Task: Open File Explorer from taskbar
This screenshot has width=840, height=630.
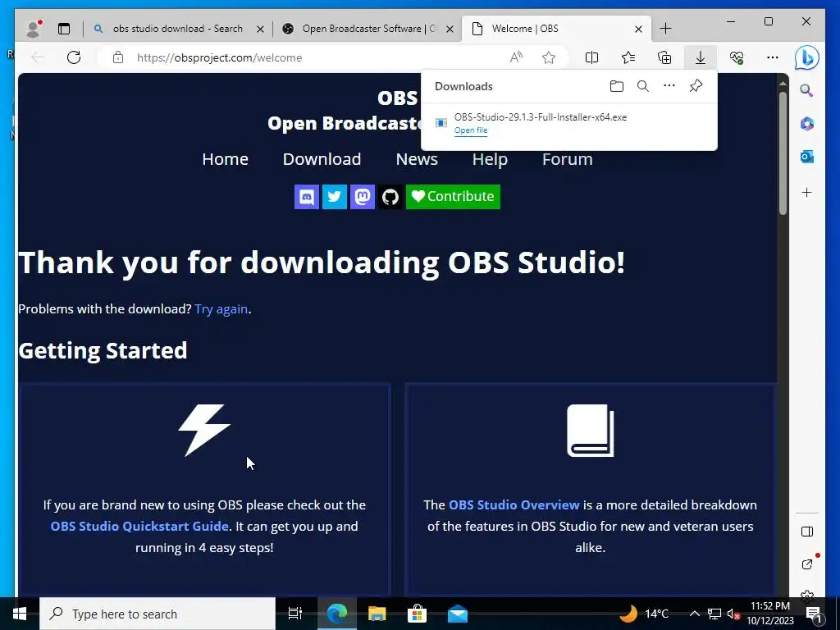Action: pos(377,614)
